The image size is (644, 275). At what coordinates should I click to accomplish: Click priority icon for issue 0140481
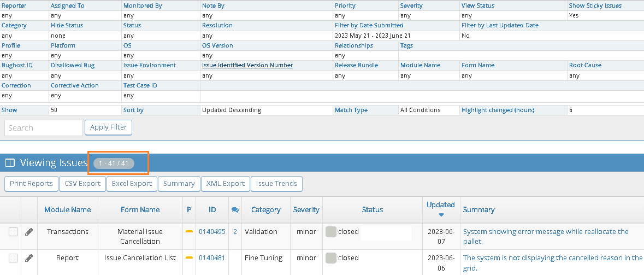tap(189, 258)
